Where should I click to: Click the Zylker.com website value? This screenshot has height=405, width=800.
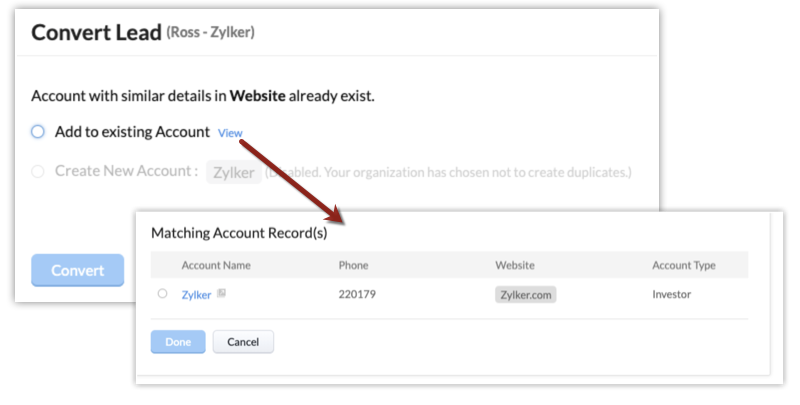(x=525, y=294)
